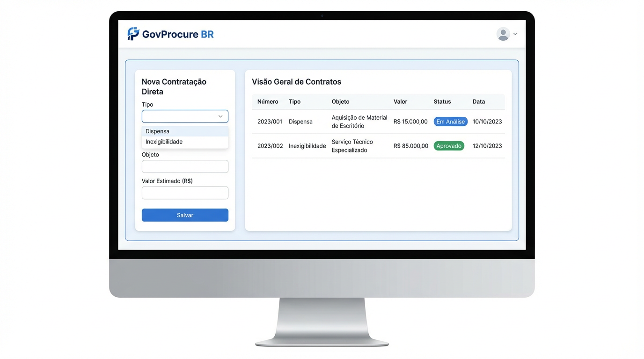Click the Data column header
This screenshot has width=644, height=359.
(478, 101)
